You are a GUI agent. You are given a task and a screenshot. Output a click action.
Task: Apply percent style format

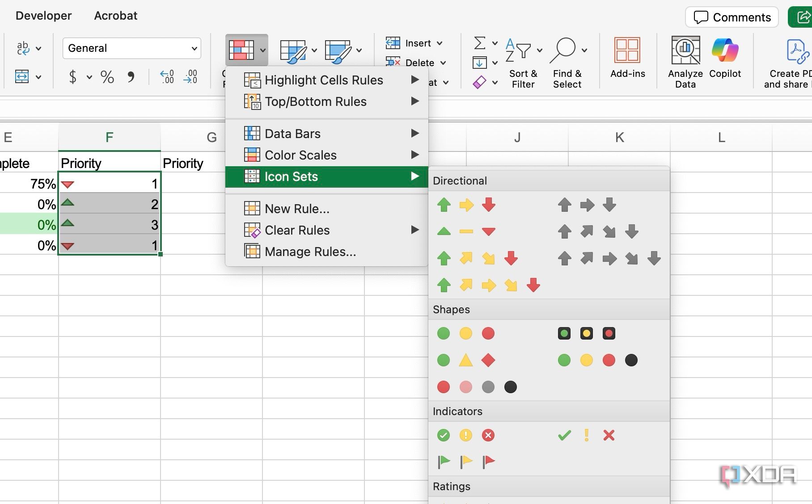click(107, 77)
